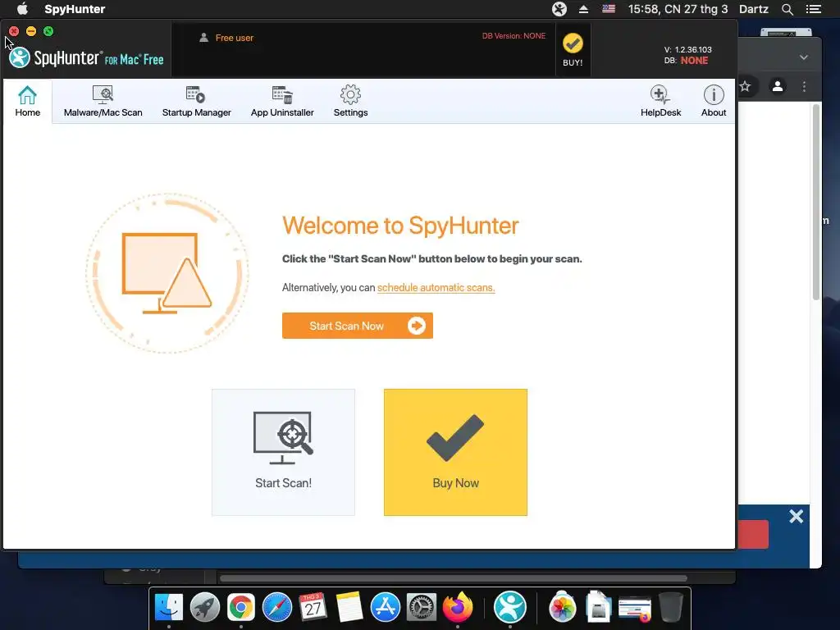Open the Apple menu

22,9
